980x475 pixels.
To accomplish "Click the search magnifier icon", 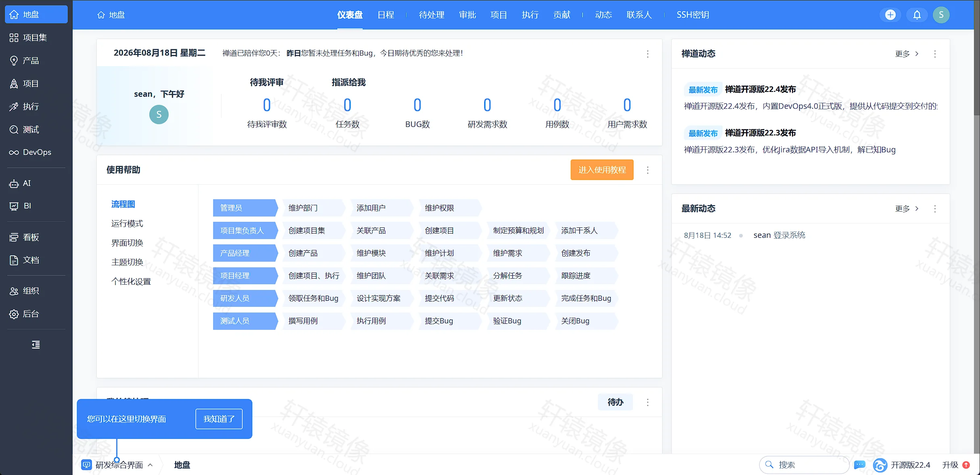I will tap(769, 465).
